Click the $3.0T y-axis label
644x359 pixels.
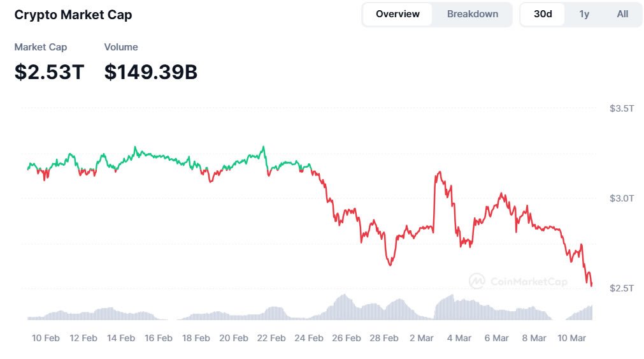pyautogui.click(x=622, y=198)
